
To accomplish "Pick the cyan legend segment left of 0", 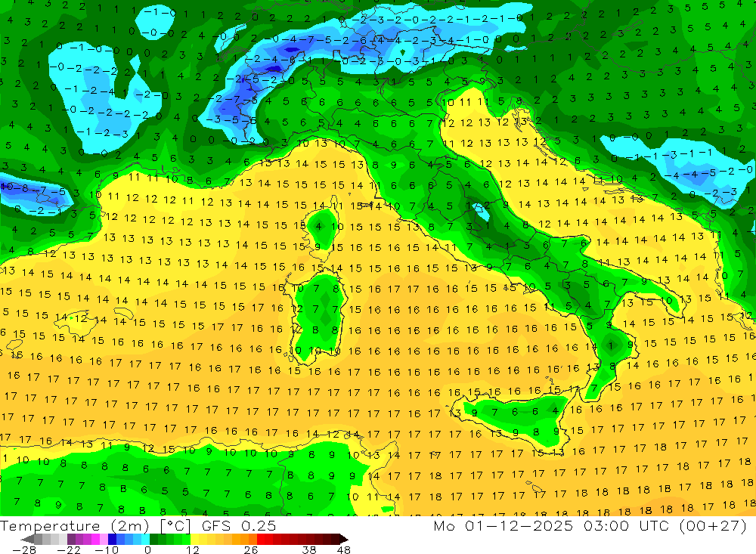I will (x=145, y=539).
